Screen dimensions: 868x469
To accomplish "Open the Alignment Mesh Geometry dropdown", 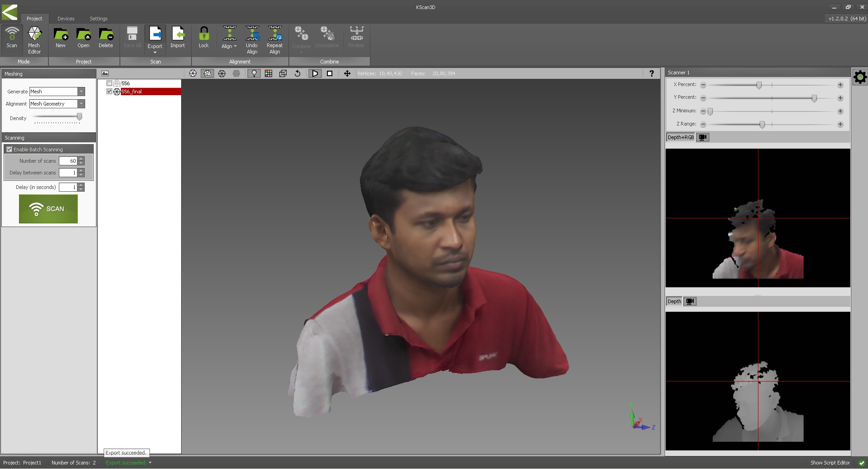I will tap(81, 104).
